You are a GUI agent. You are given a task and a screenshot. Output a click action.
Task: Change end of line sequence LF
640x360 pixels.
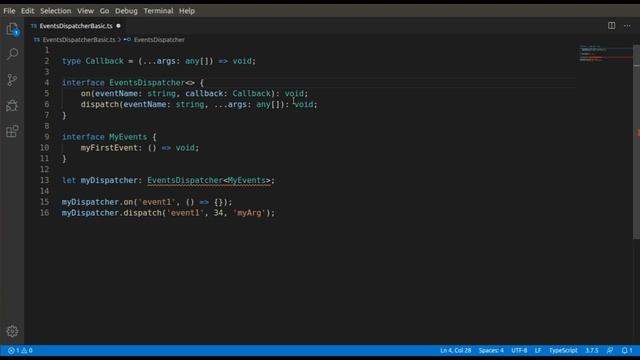[538, 351]
